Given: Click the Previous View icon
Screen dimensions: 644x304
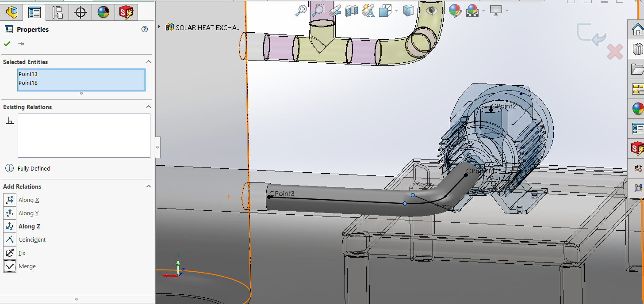Looking at the screenshot, I should (335, 11).
